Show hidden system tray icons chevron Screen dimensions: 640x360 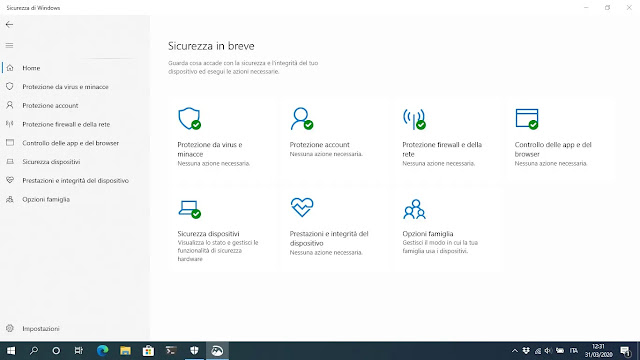coord(515,351)
